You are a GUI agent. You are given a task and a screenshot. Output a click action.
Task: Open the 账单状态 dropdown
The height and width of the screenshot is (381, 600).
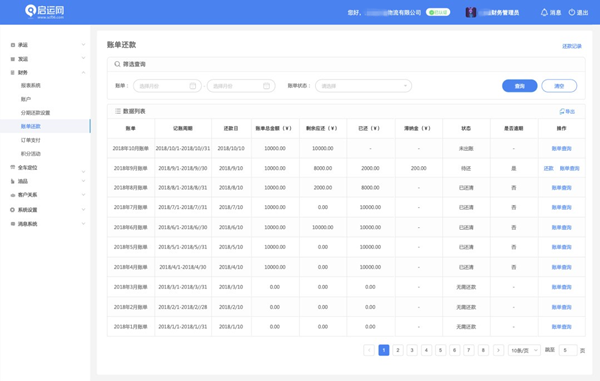click(x=364, y=86)
